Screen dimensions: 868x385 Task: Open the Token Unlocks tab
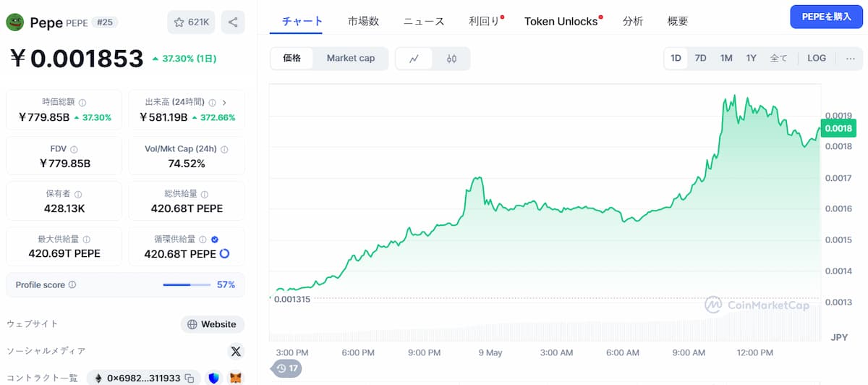(561, 21)
